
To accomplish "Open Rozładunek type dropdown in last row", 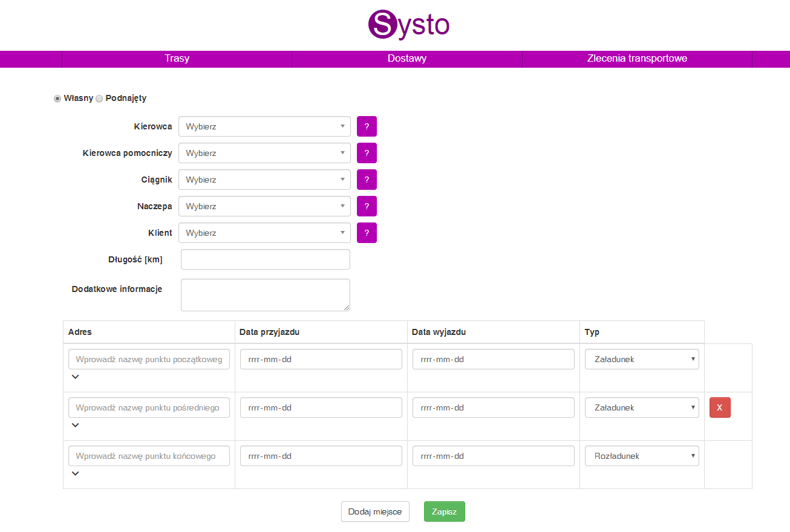I will pos(641,456).
